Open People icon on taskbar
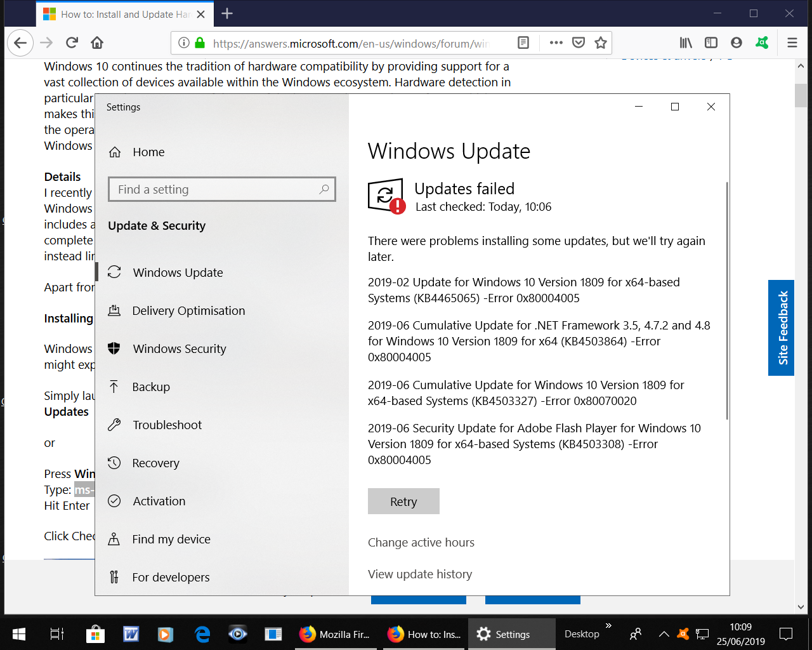This screenshot has height=650, width=812. (635, 634)
